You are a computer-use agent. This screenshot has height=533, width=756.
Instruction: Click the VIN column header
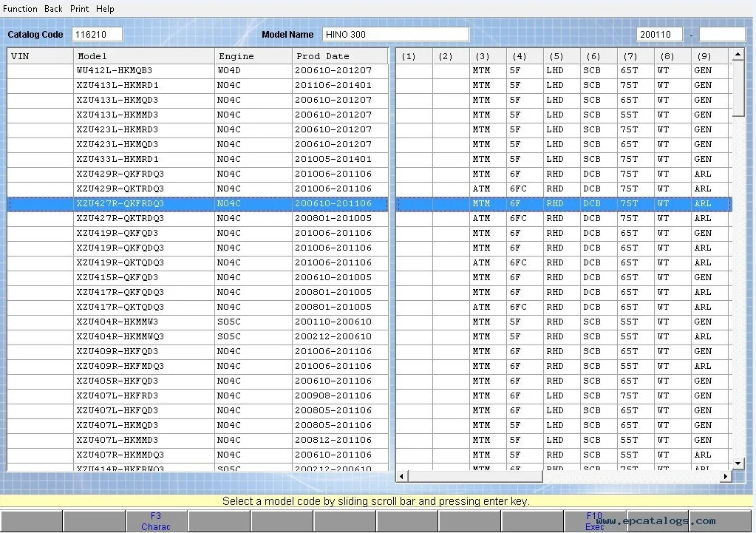pyautogui.click(x=40, y=56)
